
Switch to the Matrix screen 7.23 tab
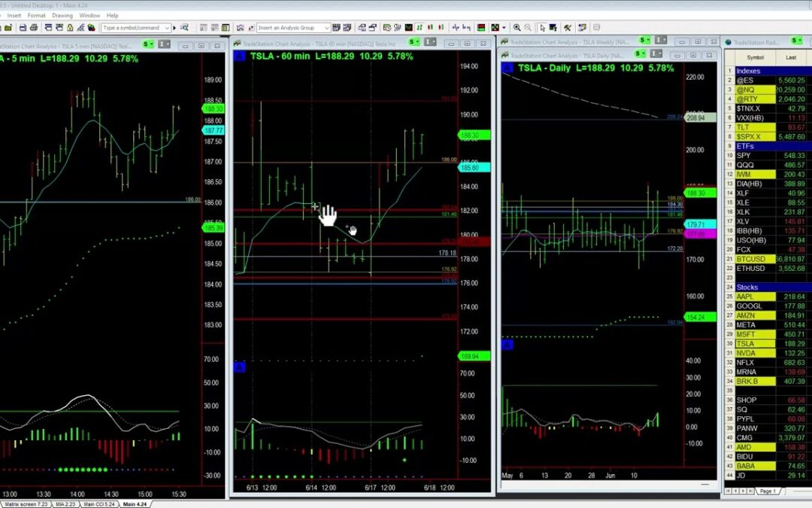26,503
